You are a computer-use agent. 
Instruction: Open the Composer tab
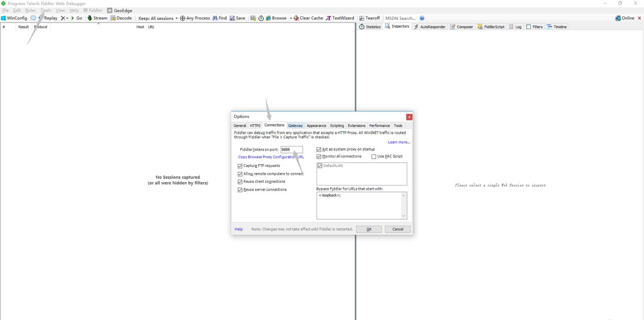(x=461, y=27)
